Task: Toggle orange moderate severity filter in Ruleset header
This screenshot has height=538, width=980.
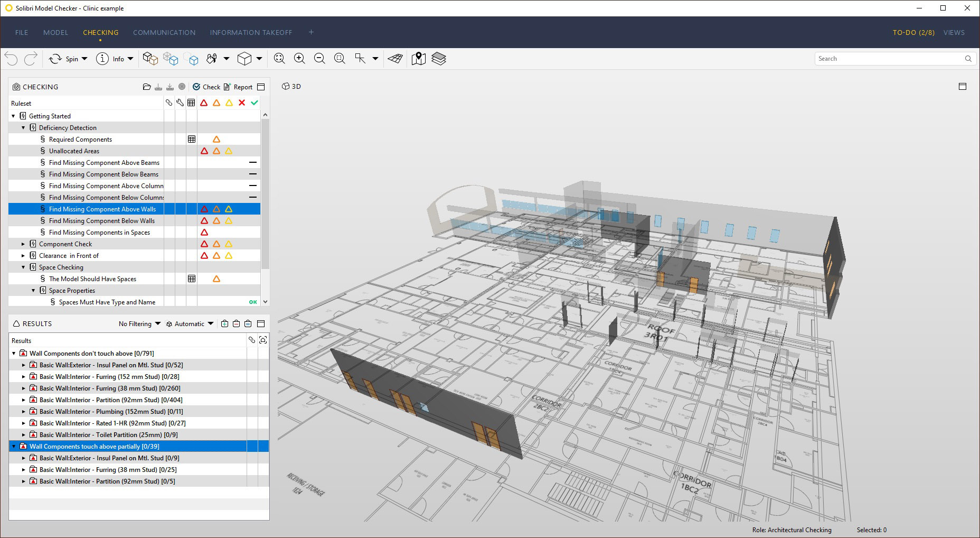Action: pyautogui.click(x=216, y=103)
